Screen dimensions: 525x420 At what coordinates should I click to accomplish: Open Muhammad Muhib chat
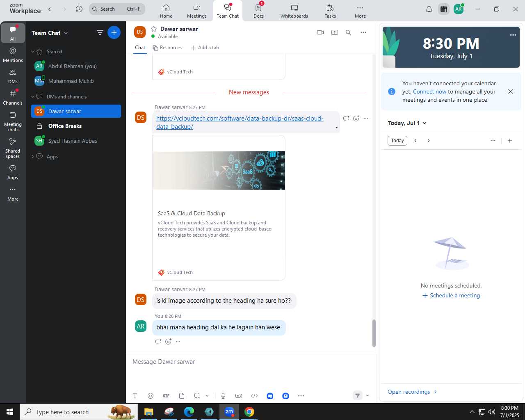pyautogui.click(x=76, y=81)
